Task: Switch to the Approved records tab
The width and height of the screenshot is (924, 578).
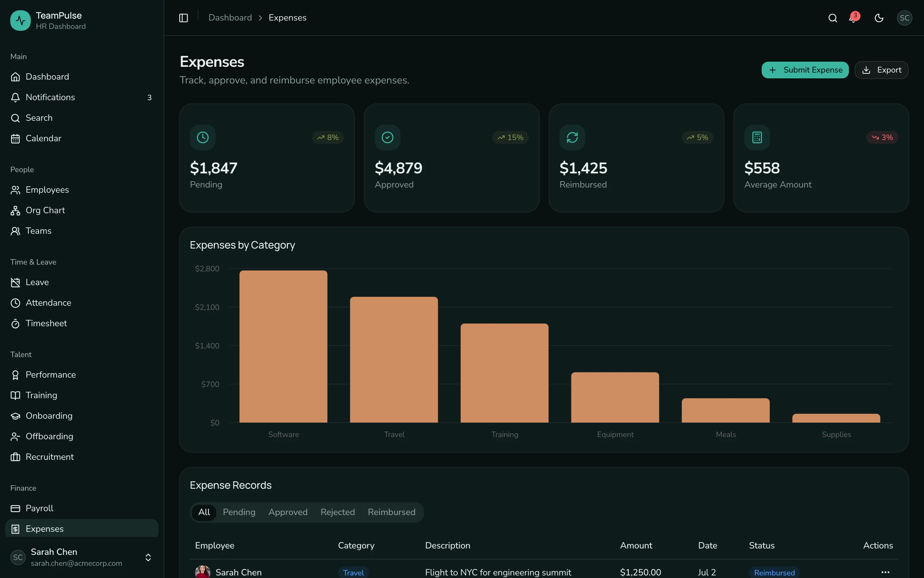Action: point(288,512)
